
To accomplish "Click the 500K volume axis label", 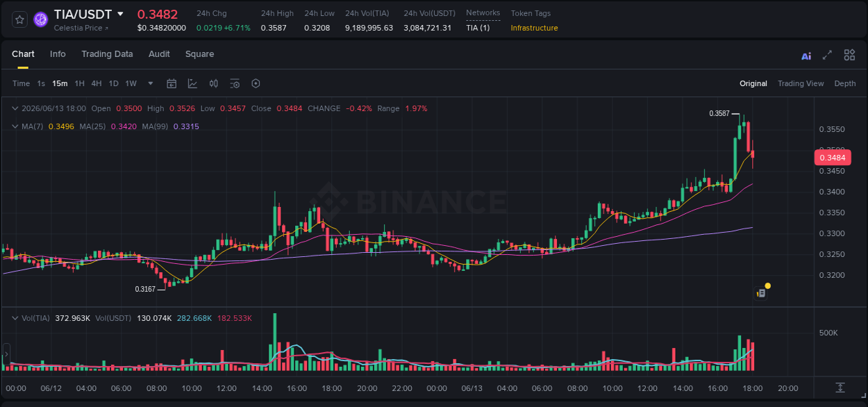I will tap(828, 333).
